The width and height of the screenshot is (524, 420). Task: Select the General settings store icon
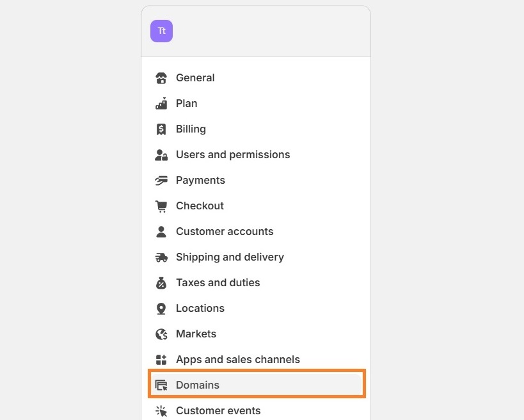click(161, 77)
